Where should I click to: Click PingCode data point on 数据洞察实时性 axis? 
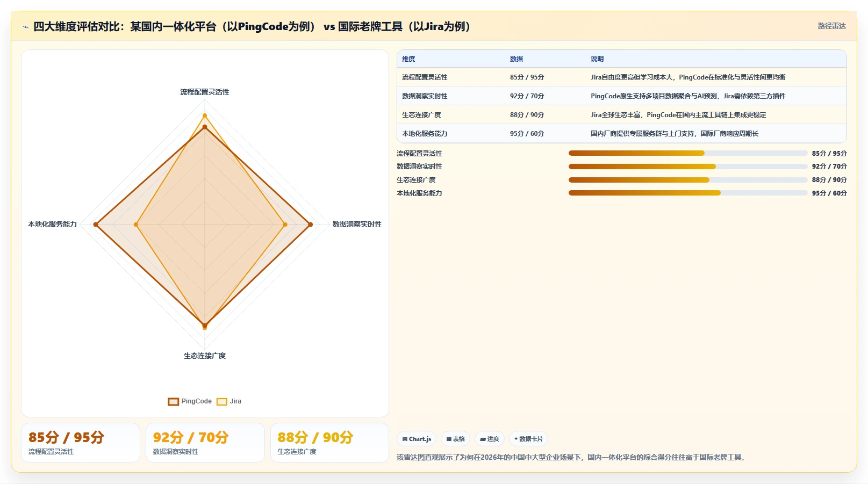[310, 225]
